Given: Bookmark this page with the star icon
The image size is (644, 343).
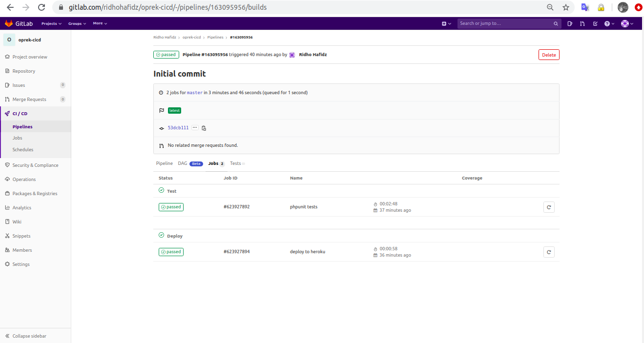Looking at the screenshot, I should [566, 7].
